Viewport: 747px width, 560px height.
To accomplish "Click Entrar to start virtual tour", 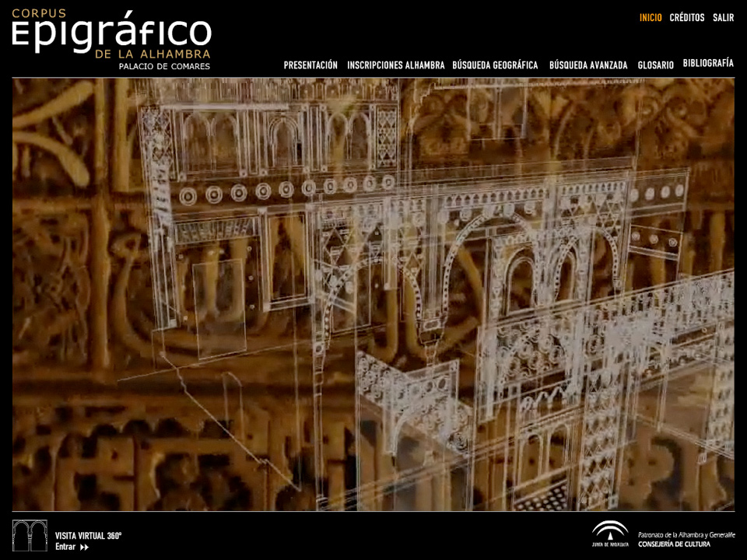I will pyautogui.click(x=72, y=547).
